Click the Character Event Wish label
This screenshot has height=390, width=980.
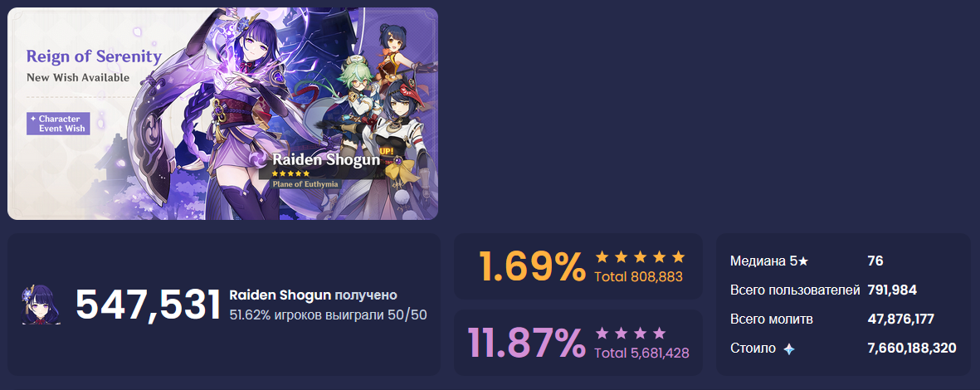59,124
